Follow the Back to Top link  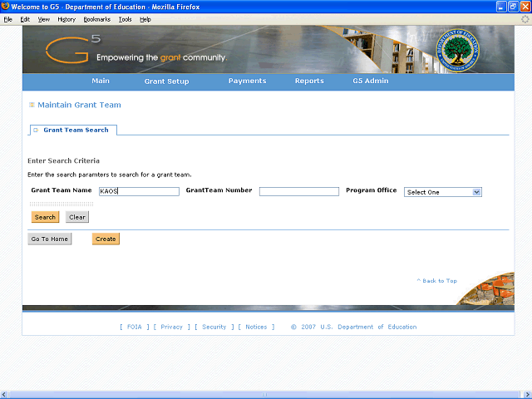[x=437, y=281]
